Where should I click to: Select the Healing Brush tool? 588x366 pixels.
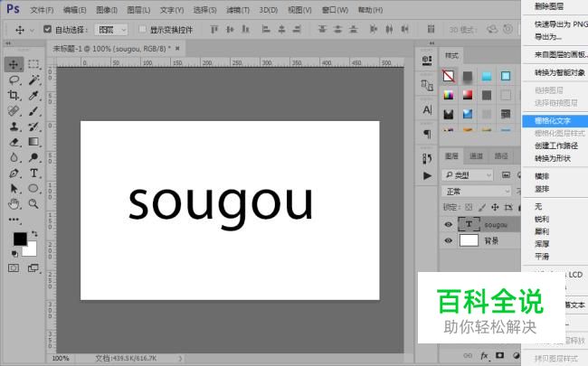point(14,111)
